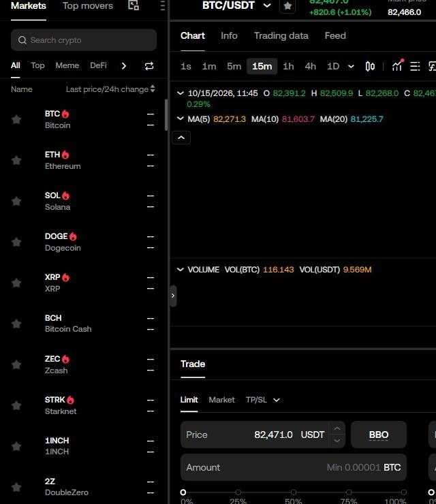Screen dimensions: 436x504
Task: Set amount slider to 50% marker
Action: [294, 492]
